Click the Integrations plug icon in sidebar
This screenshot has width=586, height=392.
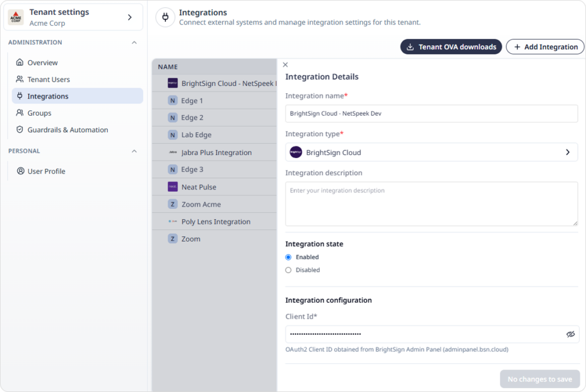tap(20, 96)
